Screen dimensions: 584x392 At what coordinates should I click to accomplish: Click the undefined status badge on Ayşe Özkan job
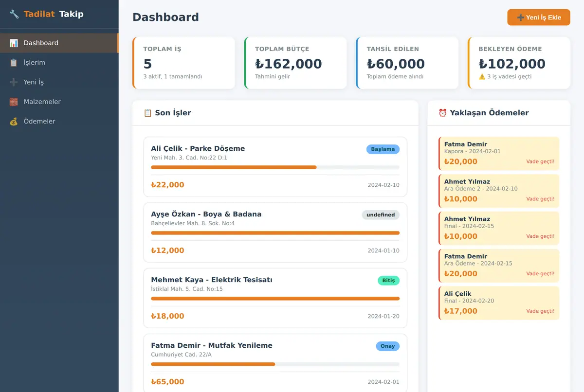click(x=381, y=215)
